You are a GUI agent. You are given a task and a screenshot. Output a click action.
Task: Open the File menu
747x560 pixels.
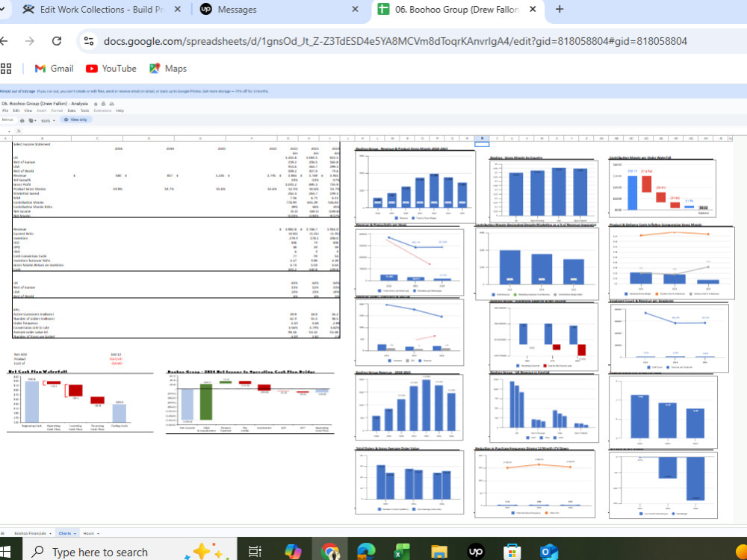tap(5, 111)
